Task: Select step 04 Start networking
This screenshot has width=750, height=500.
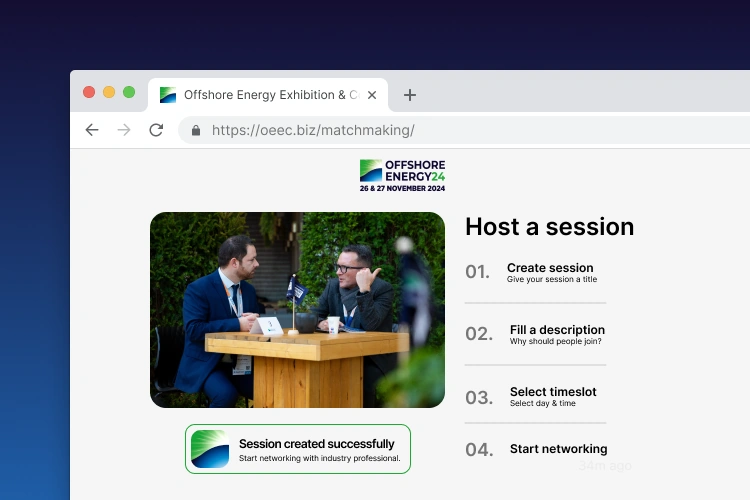Action: point(536,449)
